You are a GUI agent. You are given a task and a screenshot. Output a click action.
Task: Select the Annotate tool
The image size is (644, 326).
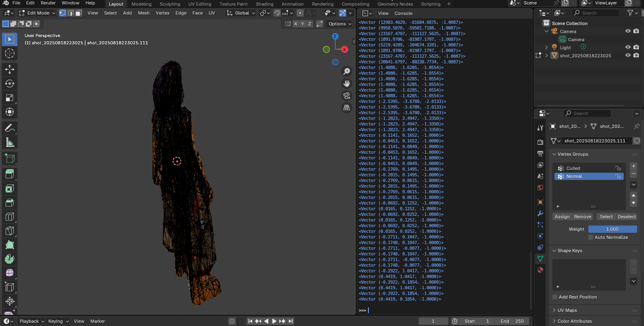click(x=10, y=128)
